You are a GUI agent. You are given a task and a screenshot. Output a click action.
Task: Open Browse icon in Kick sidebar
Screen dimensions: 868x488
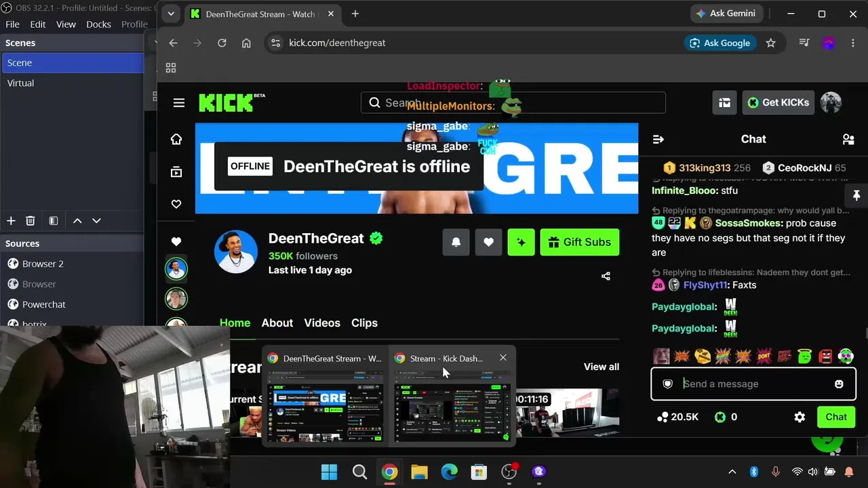click(176, 172)
